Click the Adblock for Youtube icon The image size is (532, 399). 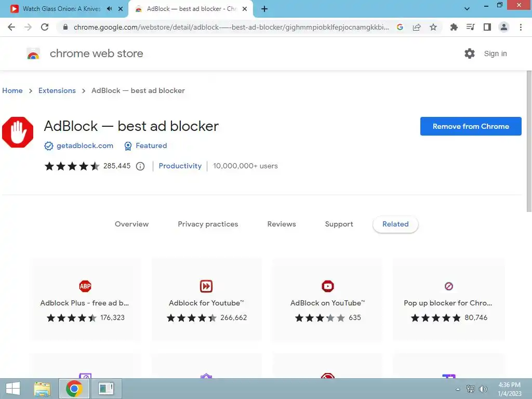click(206, 286)
